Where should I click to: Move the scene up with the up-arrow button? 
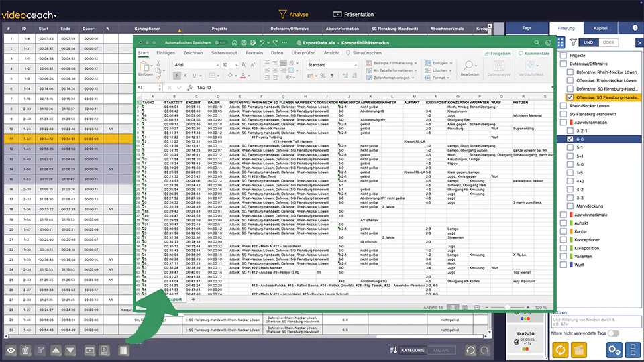[56, 350]
